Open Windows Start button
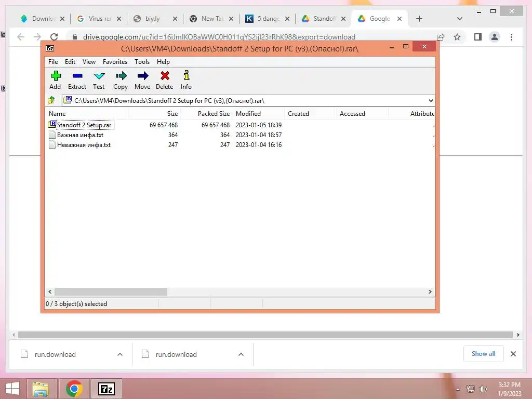 [x=12, y=389]
